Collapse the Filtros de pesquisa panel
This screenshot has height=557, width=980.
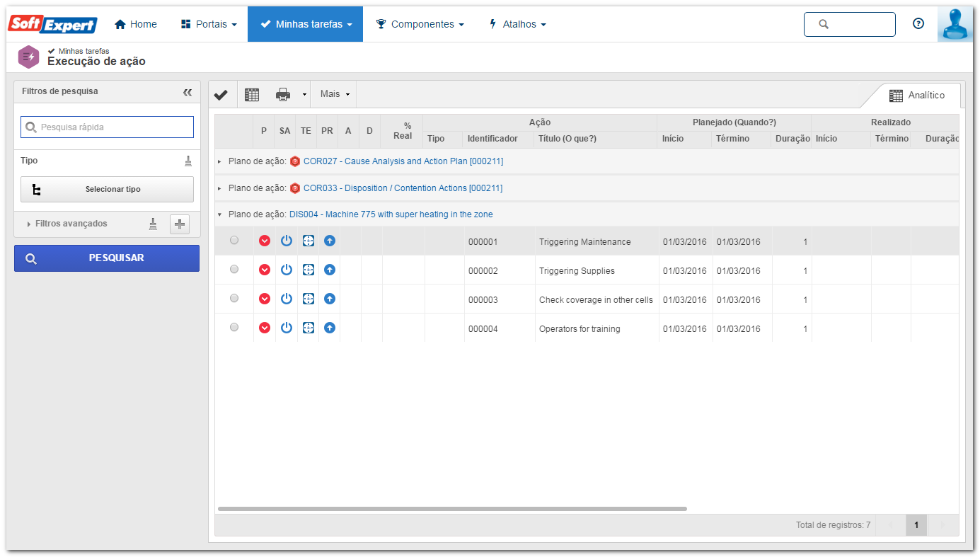188,92
